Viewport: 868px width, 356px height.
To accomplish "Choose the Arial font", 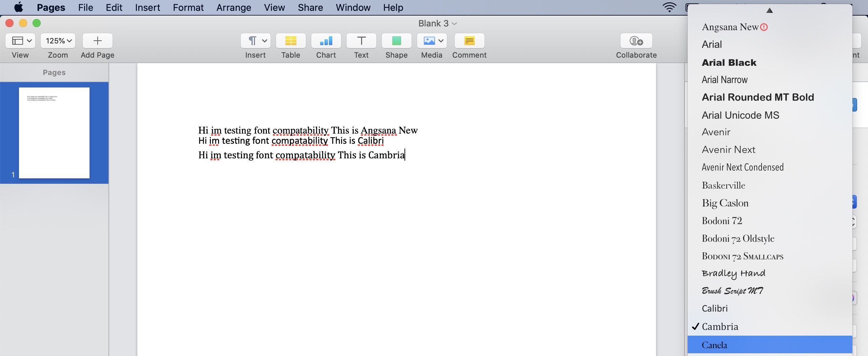I will click(x=770, y=44).
